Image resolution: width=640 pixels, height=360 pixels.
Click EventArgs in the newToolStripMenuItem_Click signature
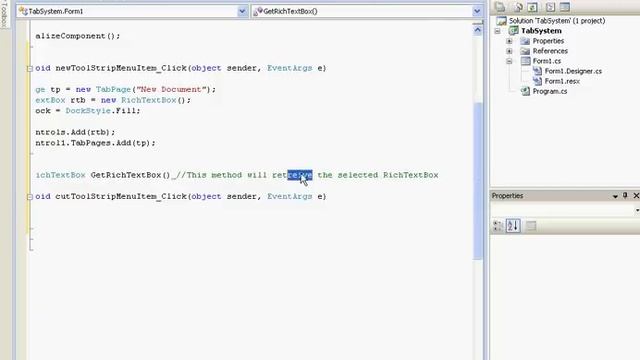(x=289, y=68)
